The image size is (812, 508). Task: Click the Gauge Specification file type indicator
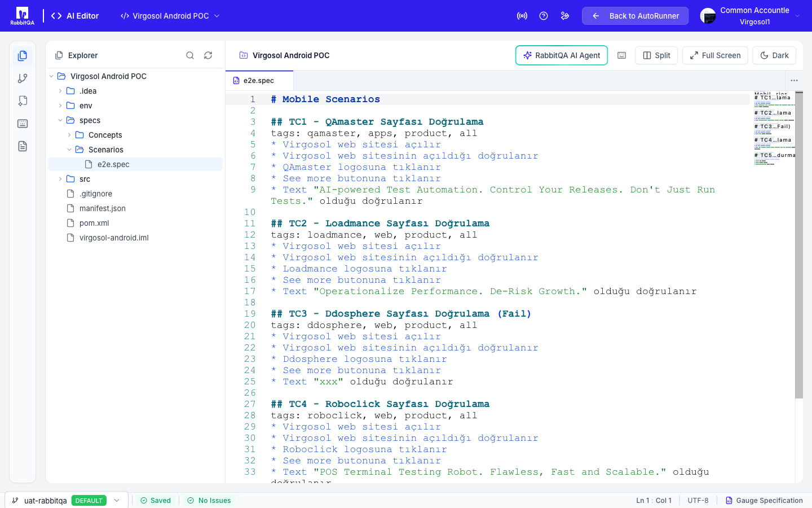click(x=764, y=501)
